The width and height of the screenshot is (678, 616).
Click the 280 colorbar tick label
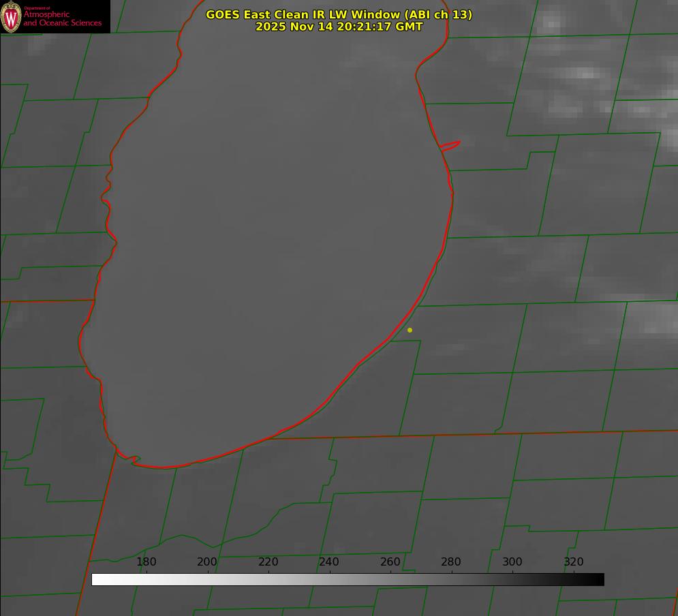pos(451,561)
